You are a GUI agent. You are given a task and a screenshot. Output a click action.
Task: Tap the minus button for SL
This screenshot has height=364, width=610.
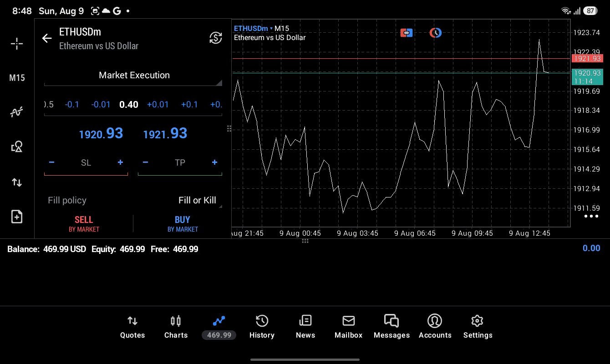(51, 162)
